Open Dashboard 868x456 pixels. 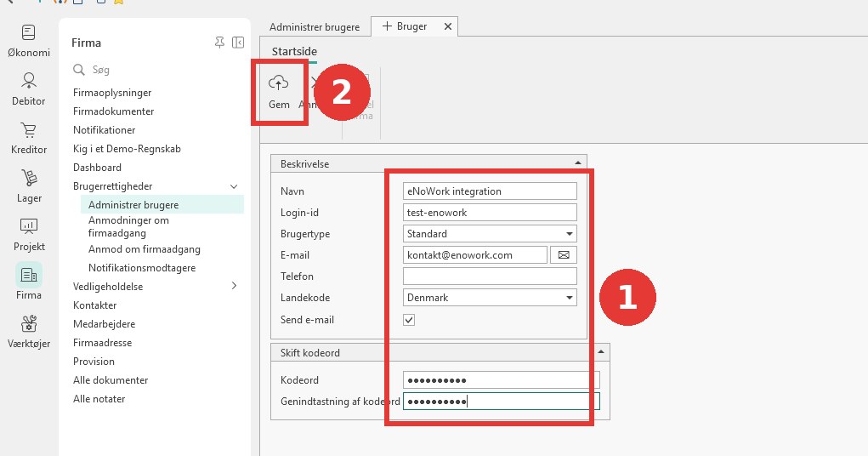97,168
